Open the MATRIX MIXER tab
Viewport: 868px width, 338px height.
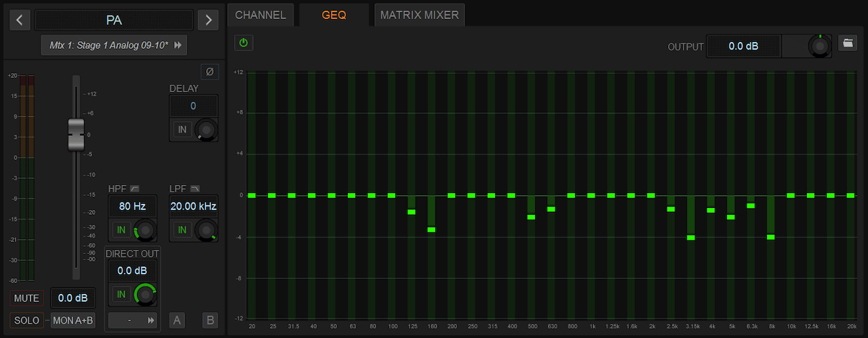(x=419, y=14)
